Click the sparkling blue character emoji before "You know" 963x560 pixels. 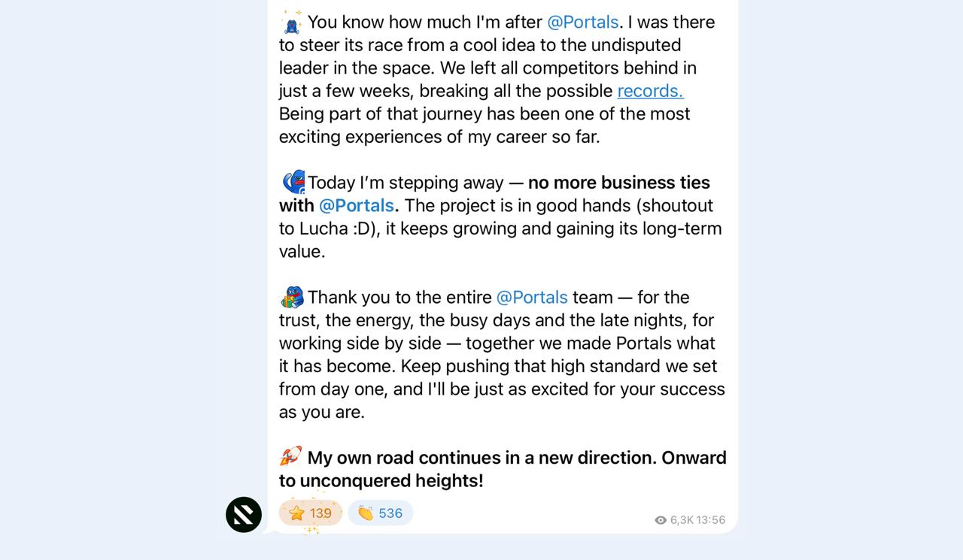pyautogui.click(x=292, y=23)
